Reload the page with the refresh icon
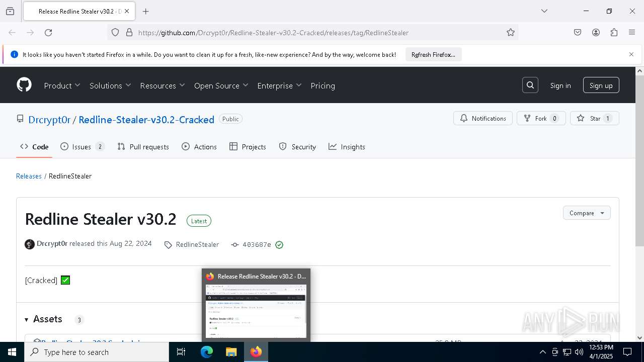Viewport: 644px width, 362px height. point(48,33)
